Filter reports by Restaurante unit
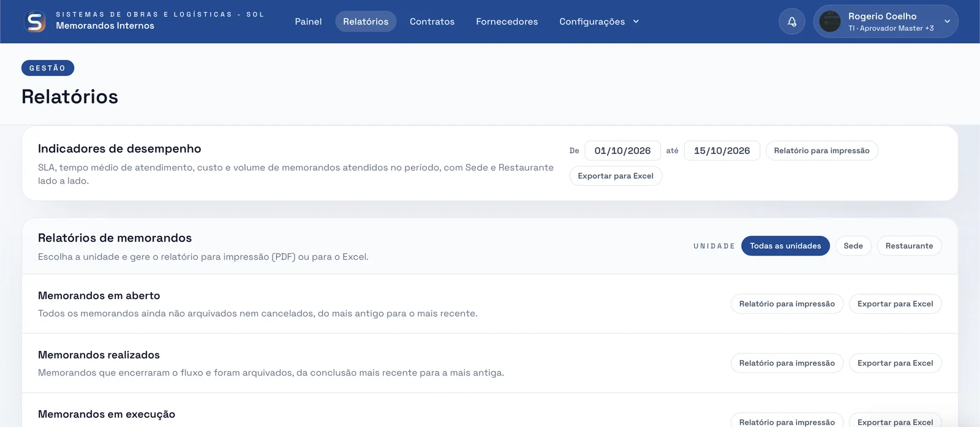The image size is (980, 427). [909, 246]
